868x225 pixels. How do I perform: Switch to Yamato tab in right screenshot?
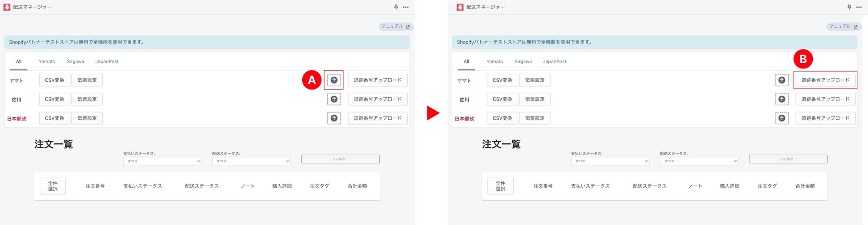495,61
